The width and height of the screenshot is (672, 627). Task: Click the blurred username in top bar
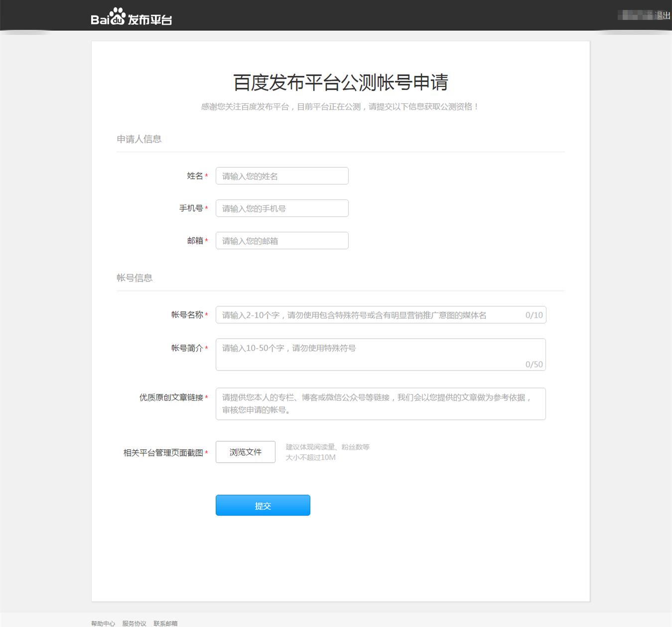coord(636,14)
